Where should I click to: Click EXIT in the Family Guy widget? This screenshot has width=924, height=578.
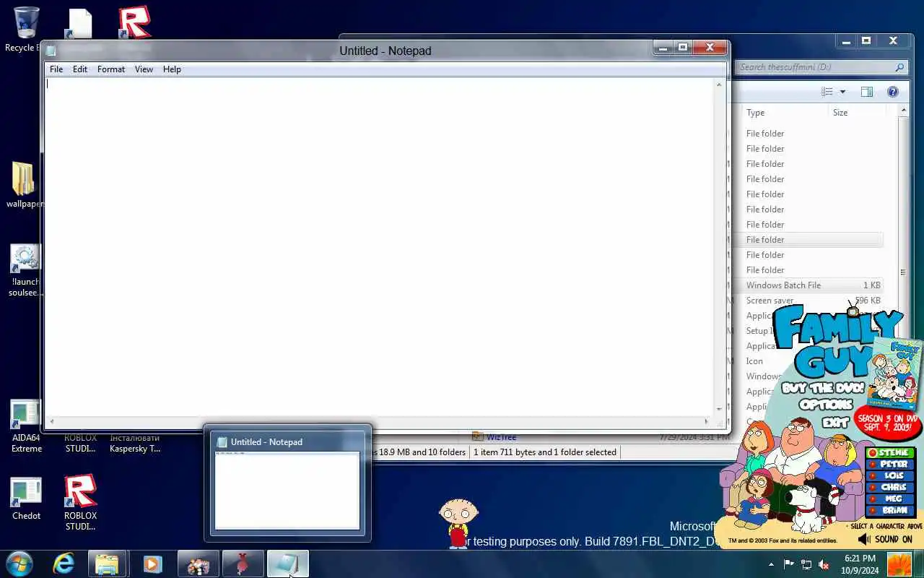[x=835, y=423]
